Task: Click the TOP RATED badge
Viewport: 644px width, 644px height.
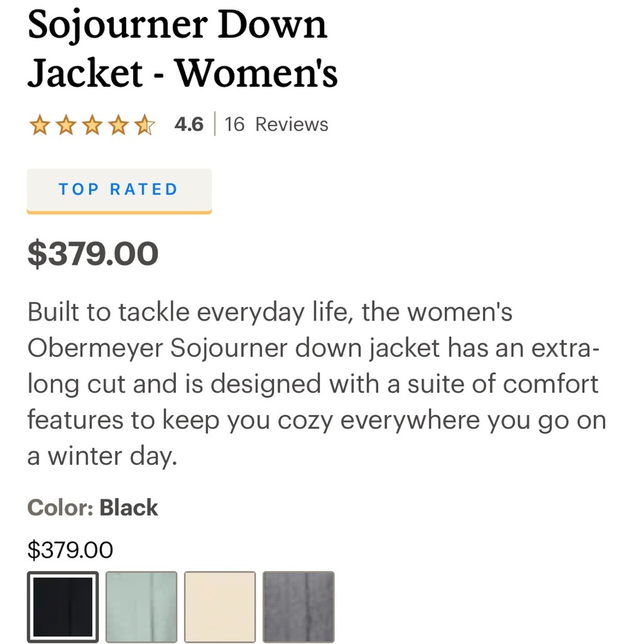Action: (x=119, y=190)
